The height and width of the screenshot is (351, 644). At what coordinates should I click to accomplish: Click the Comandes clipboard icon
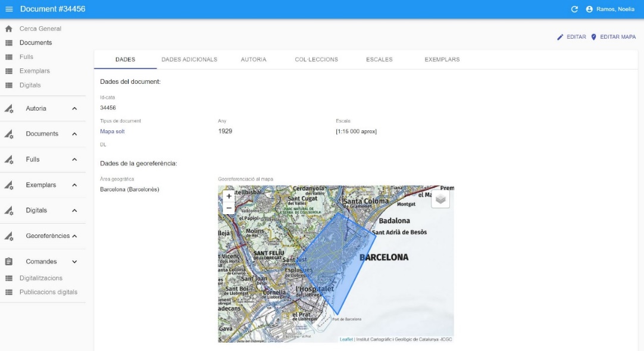(8, 262)
